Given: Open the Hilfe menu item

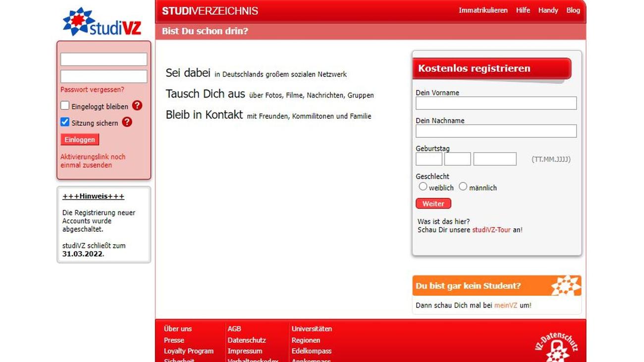Looking at the screenshot, I should [523, 10].
